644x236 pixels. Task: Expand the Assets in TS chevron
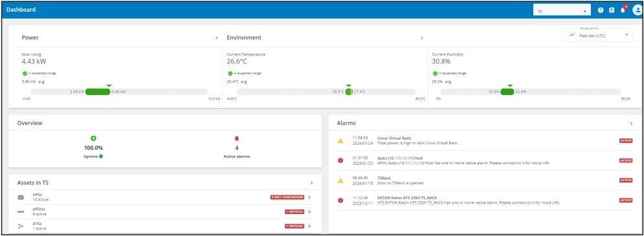(x=312, y=183)
